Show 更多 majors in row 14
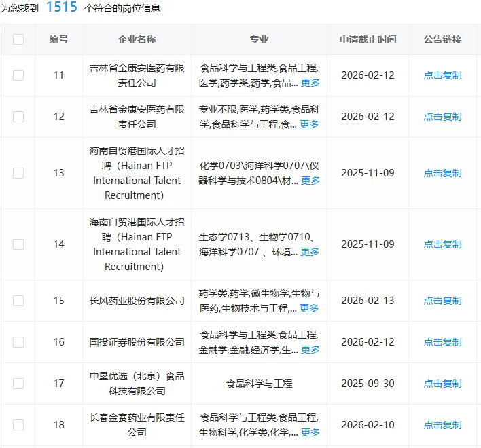The width and height of the screenshot is (481, 448). [310, 252]
